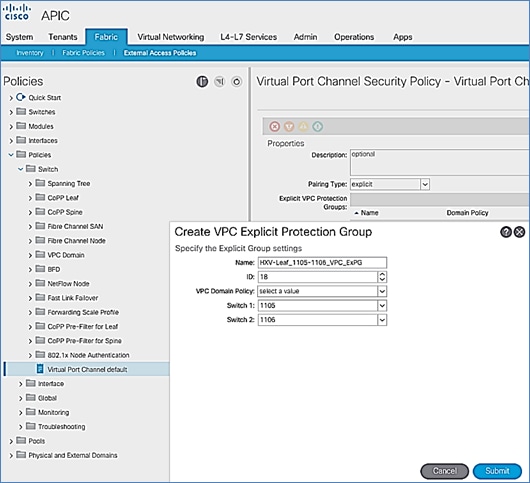Expand the Spanning Tree node

(x=30, y=184)
